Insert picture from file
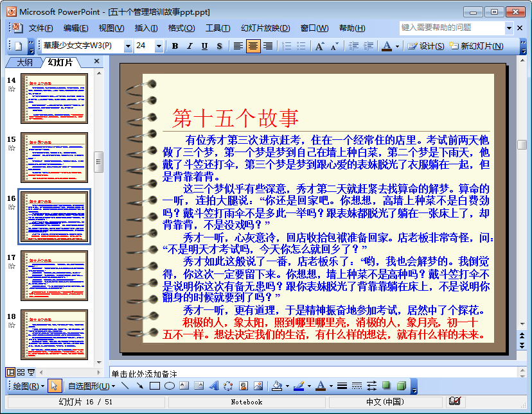The width and height of the screenshot is (532, 414). point(258,386)
